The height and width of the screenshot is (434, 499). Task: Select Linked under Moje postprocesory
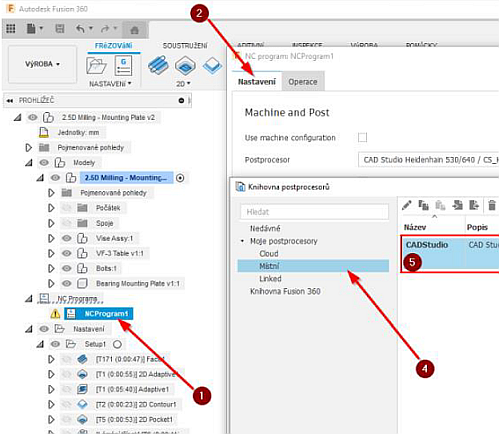[270, 279]
